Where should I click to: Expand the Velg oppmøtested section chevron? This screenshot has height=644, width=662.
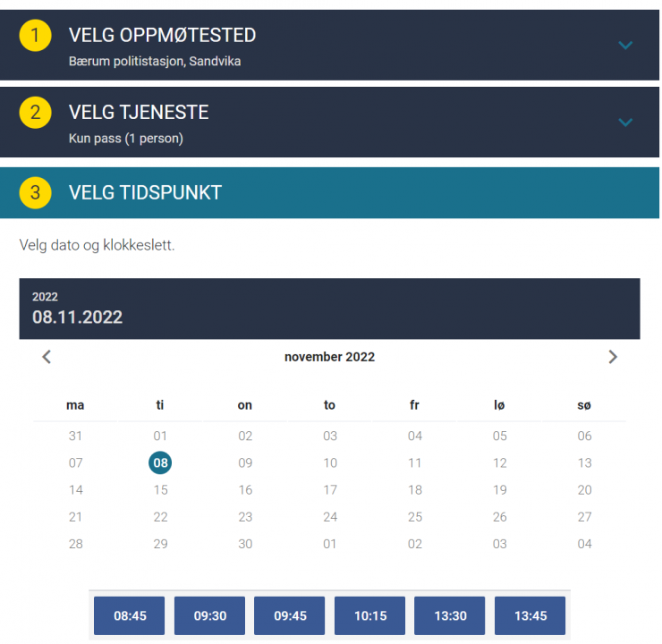(x=625, y=46)
